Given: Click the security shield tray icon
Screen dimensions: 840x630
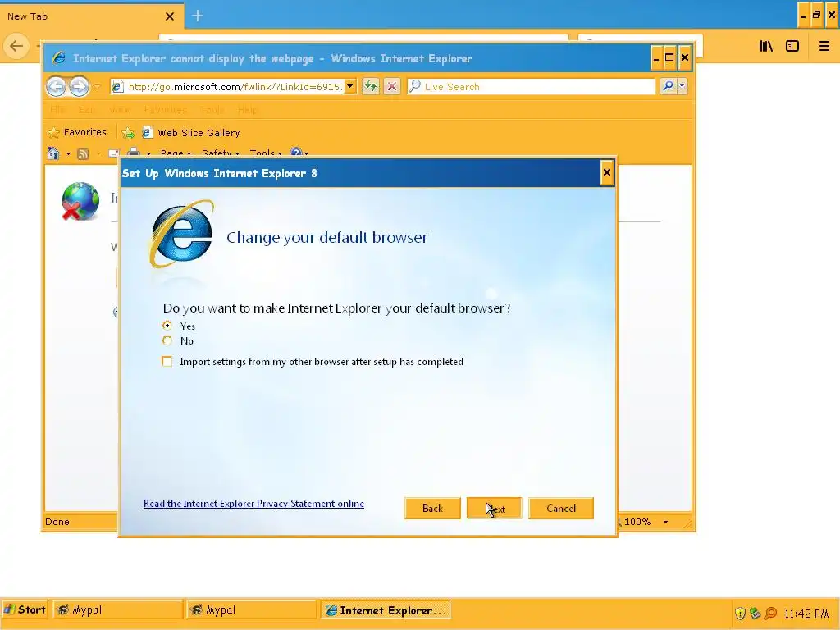Looking at the screenshot, I should [740, 613].
